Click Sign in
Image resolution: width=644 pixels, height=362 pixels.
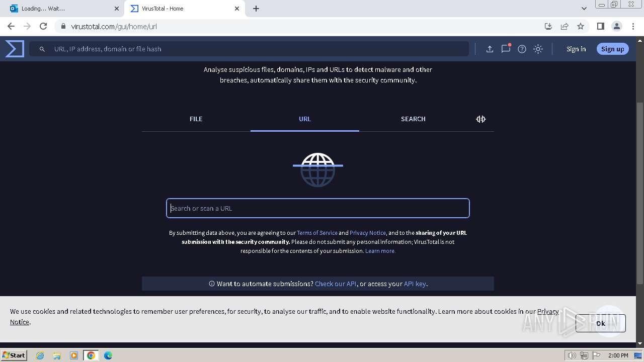click(576, 49)
